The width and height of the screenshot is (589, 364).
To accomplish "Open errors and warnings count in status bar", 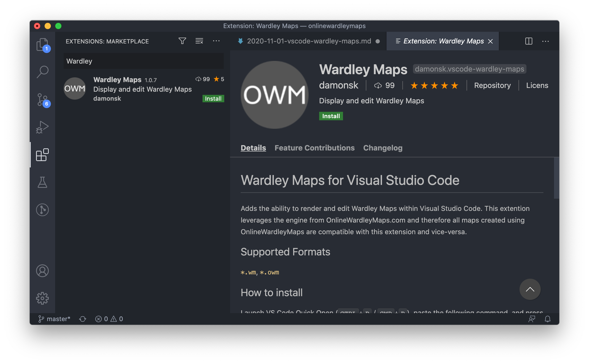I will (x=109, y=319).
